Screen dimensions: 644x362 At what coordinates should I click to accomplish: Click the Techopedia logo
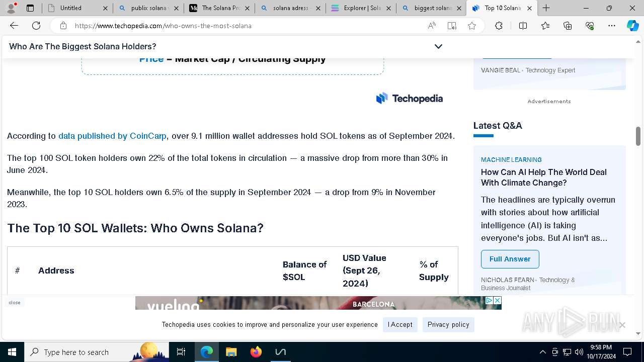pos(410,99)
